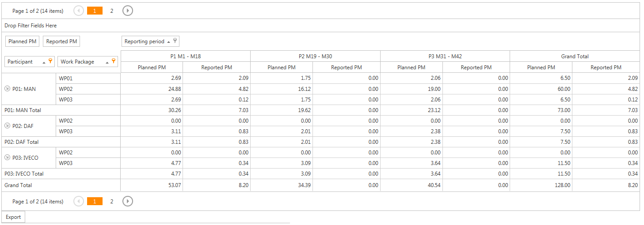Open the Reporting period filter icon
Viewport: 644px width, 225px height.
click(175, 41)
